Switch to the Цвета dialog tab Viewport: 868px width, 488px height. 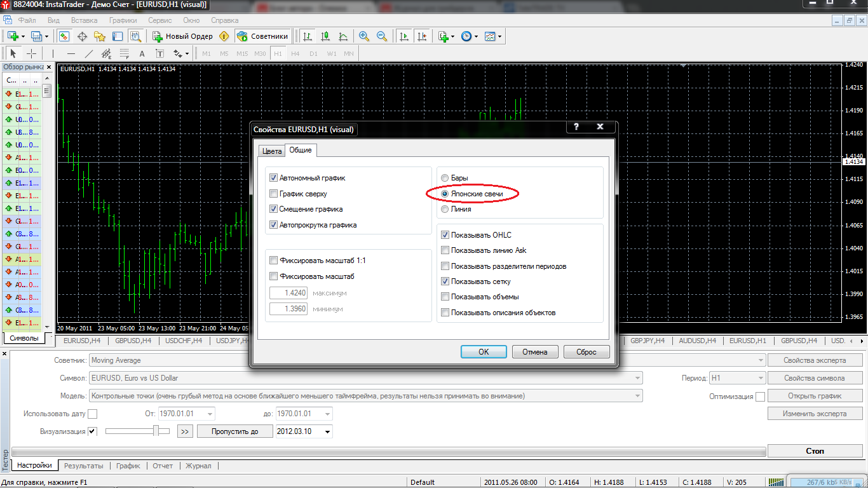pyautogui.click(x=271, y=151)
